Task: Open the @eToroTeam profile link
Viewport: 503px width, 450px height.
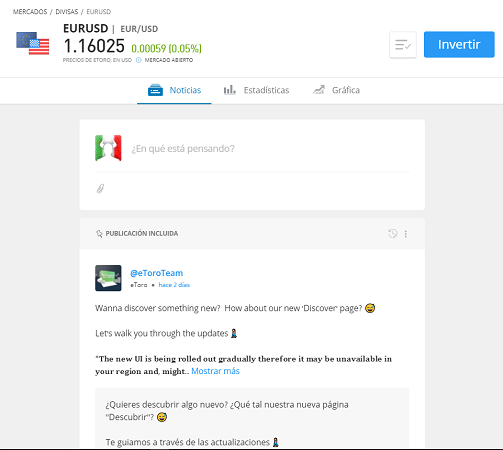Action: point(156,273)
